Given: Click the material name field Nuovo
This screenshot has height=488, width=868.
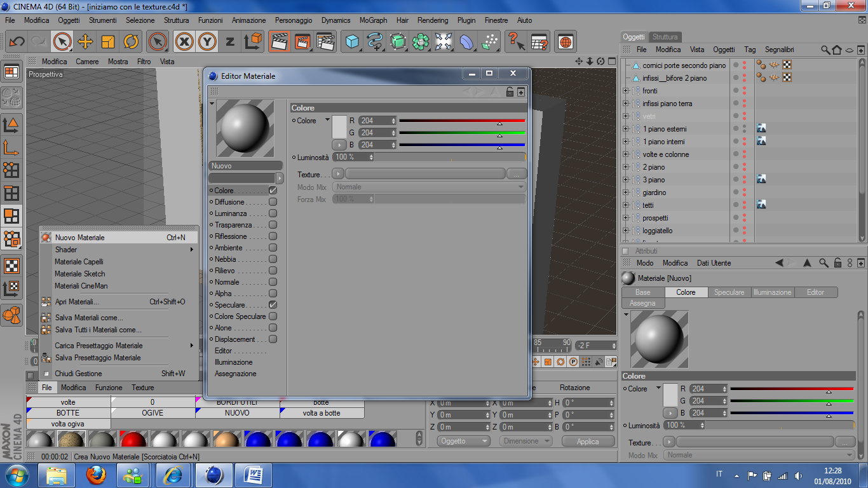Looking at the screenshot, I should [246, 166].
